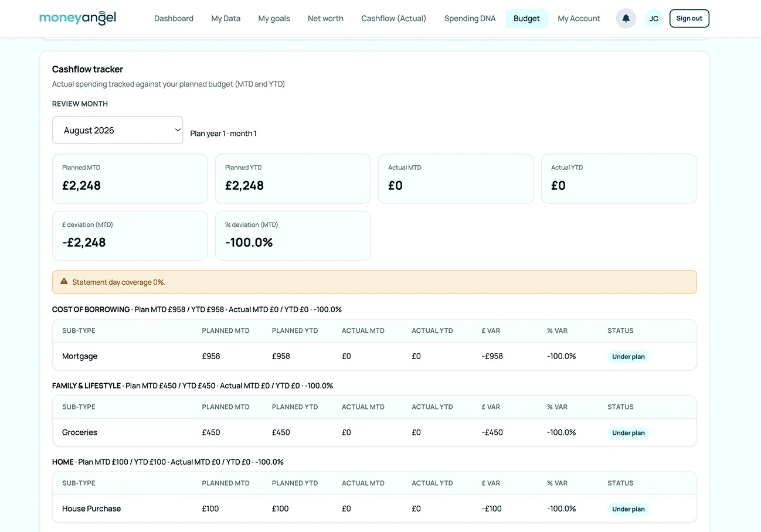The height and width of the screenshot is (532, 761).
Task: Open the My Account tab
Action: pos(579,18)
